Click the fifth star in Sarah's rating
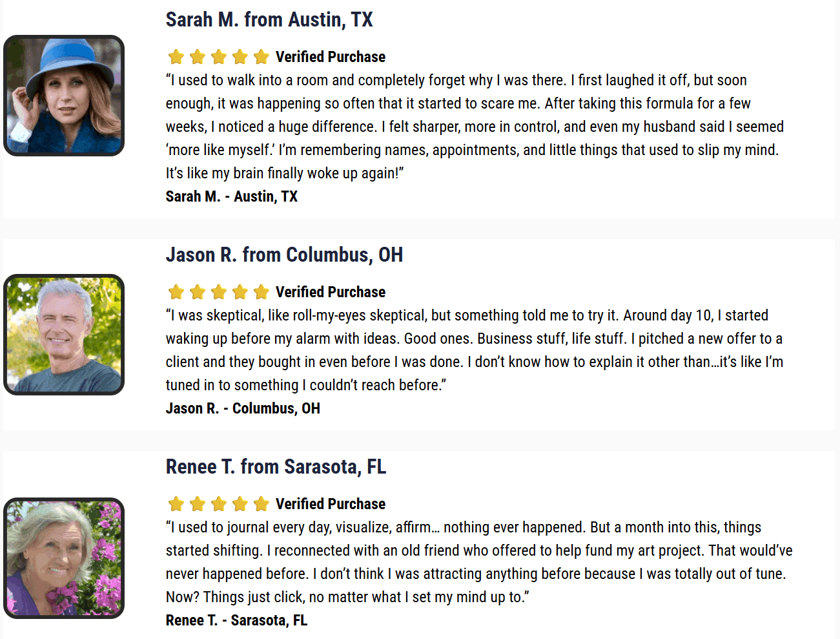 (261, 57)
